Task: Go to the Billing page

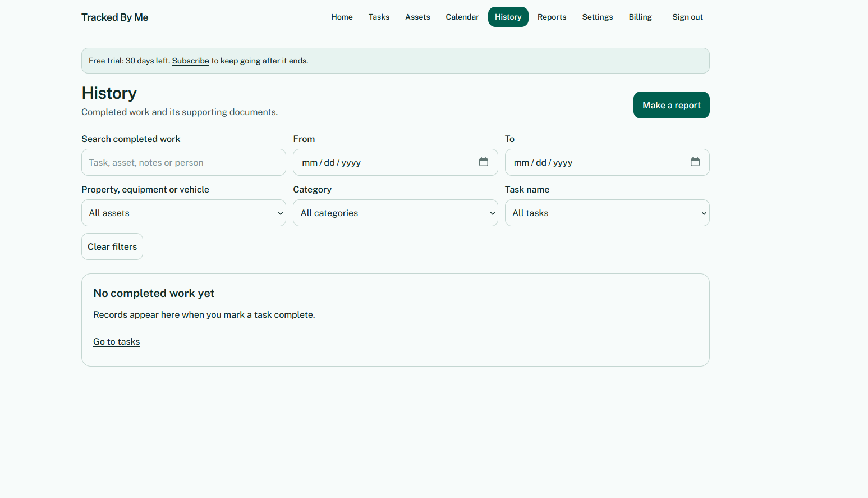Action: [x=640, y=17]
